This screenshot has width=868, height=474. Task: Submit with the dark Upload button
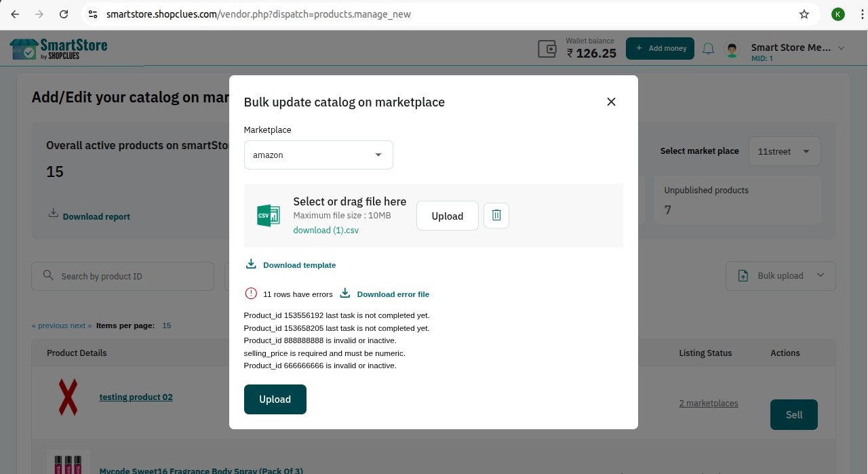click(275, 399)
